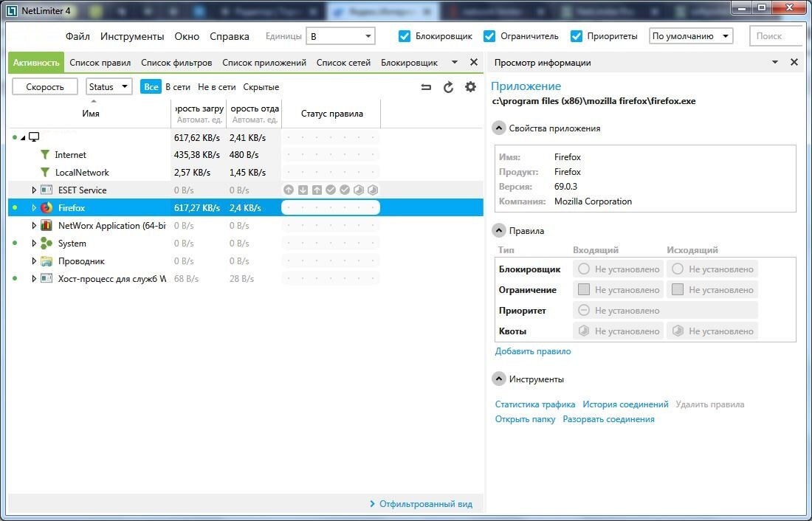Open the Справка menu

pos(230,36)
